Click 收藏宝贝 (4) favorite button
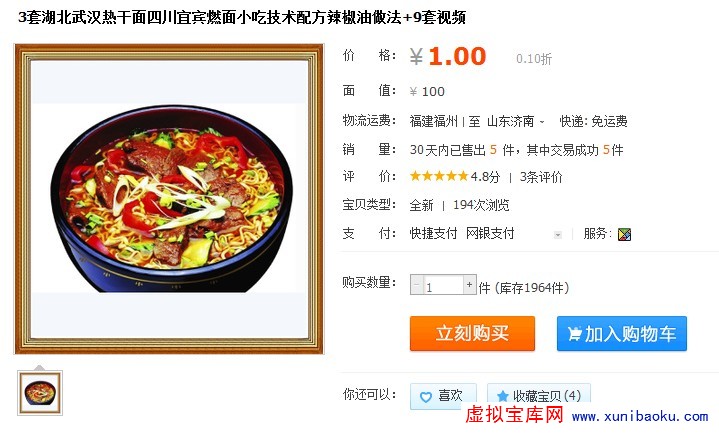 (539, 396)
